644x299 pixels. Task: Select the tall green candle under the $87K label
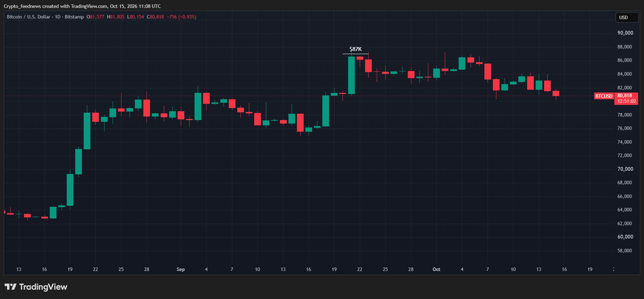click(352, 75)
